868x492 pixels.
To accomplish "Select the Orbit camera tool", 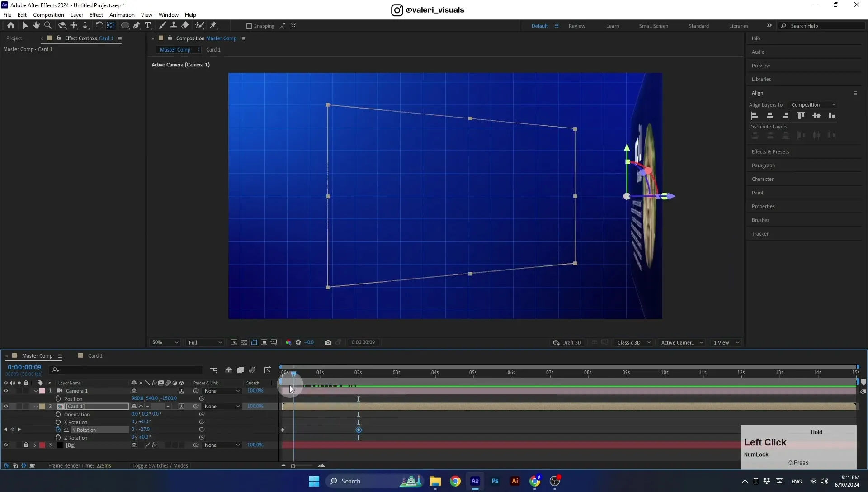I will pyautogui.click(x=62, y=26).
